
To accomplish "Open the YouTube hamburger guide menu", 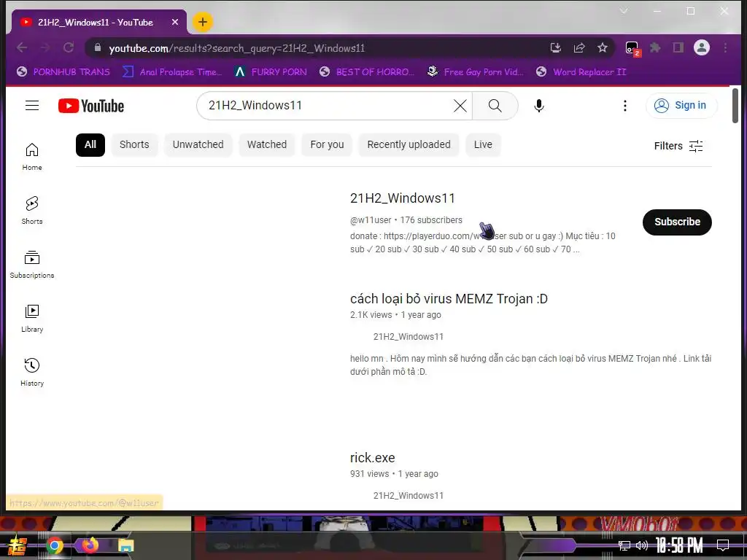I will click(32, 105).
